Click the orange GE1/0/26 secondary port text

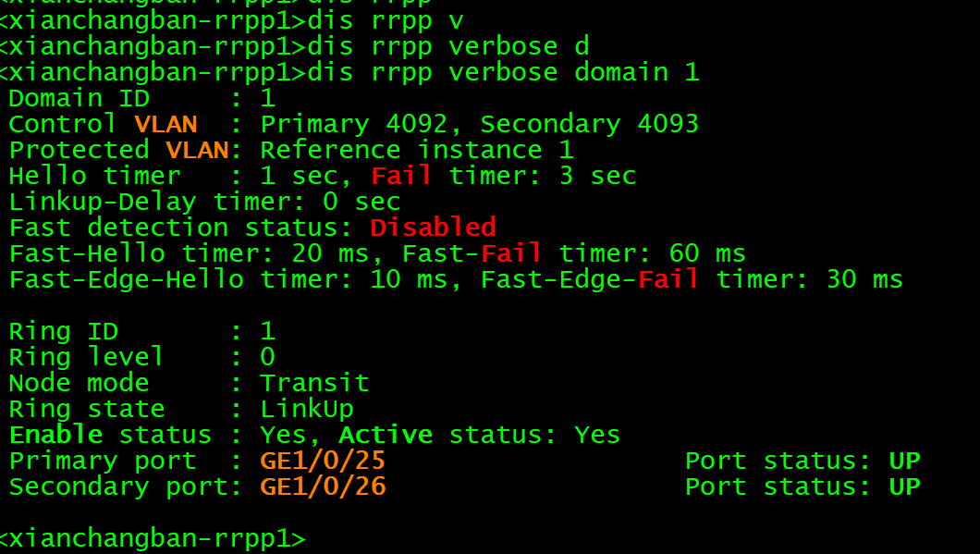(x=323, y=486)
